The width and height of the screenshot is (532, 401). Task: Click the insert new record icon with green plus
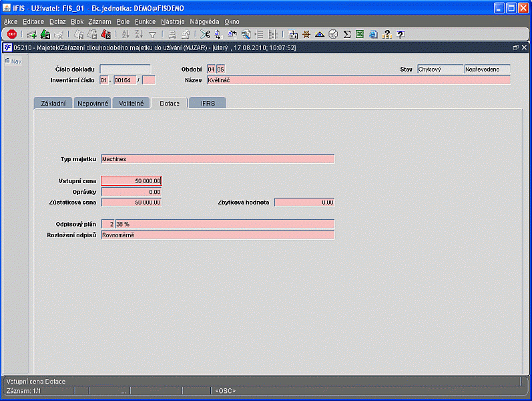[31, 34]
